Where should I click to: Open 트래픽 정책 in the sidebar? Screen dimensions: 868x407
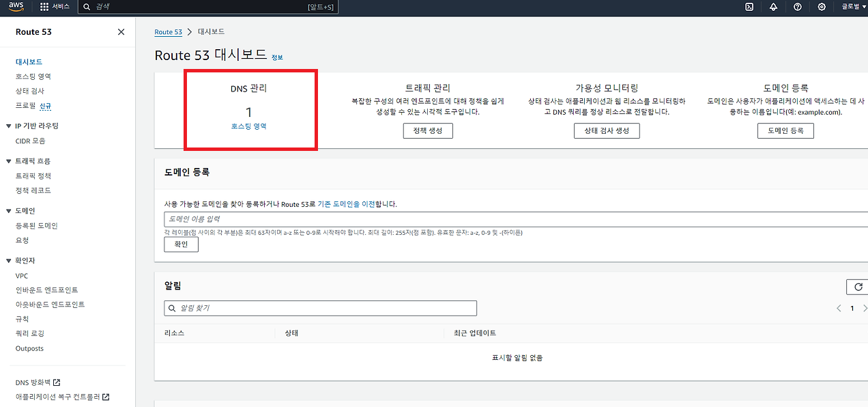(x=33, y=176)
